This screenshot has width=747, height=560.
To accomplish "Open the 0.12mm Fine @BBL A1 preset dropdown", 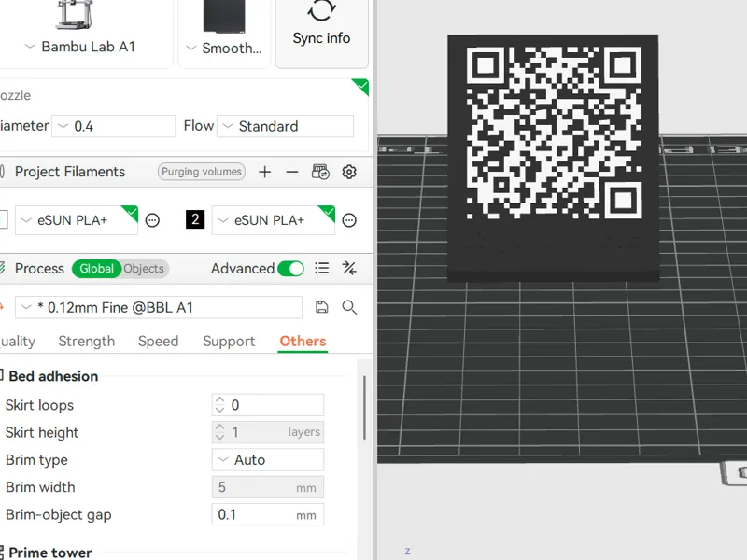I will tap(159, 307).
